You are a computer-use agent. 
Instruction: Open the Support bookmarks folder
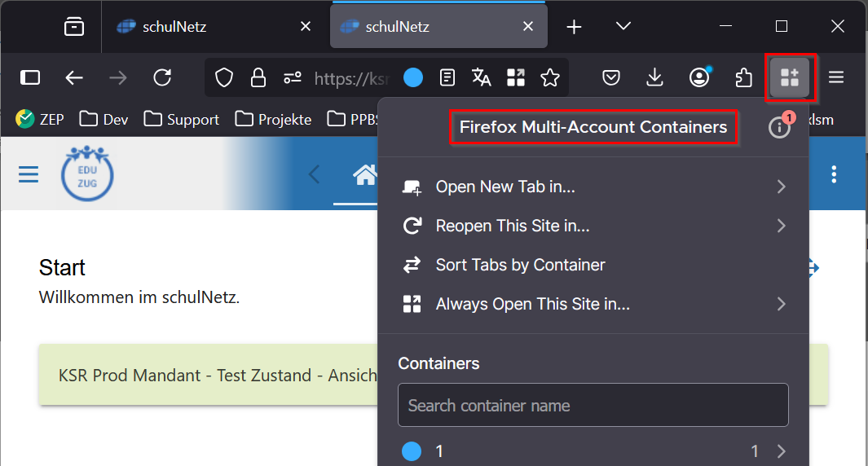pos(181,119)
